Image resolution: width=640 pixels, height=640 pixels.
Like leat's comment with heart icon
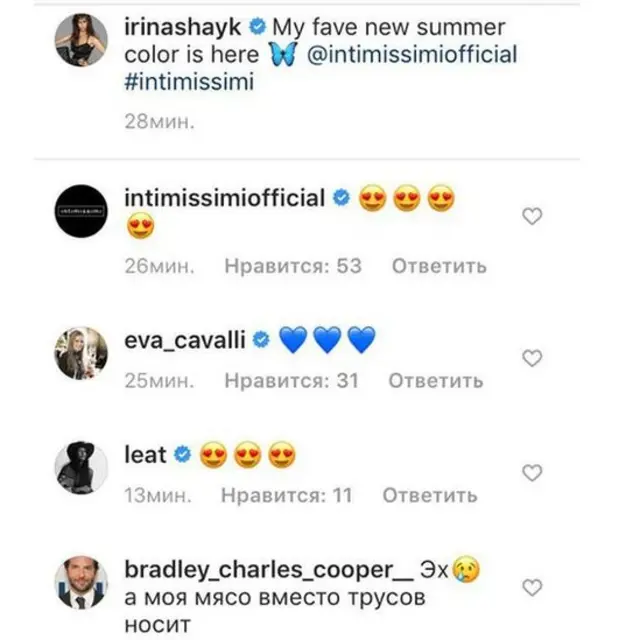click(532, 473)
